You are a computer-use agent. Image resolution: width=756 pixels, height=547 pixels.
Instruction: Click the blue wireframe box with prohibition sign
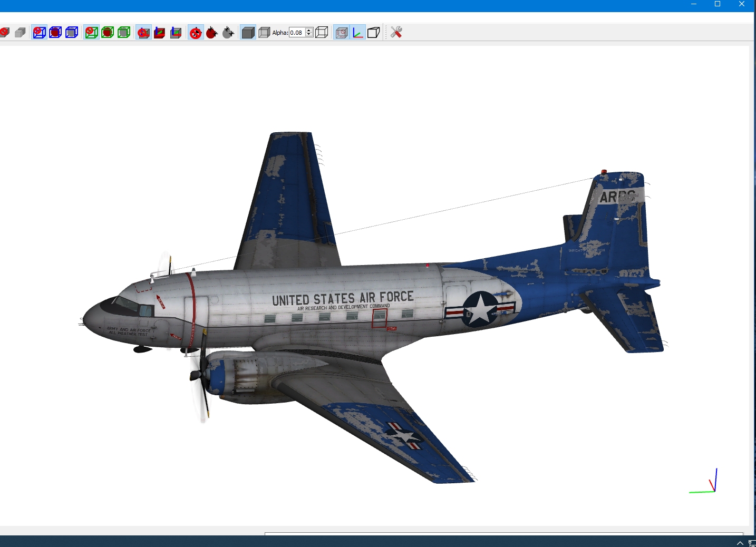tap(39, 33)
